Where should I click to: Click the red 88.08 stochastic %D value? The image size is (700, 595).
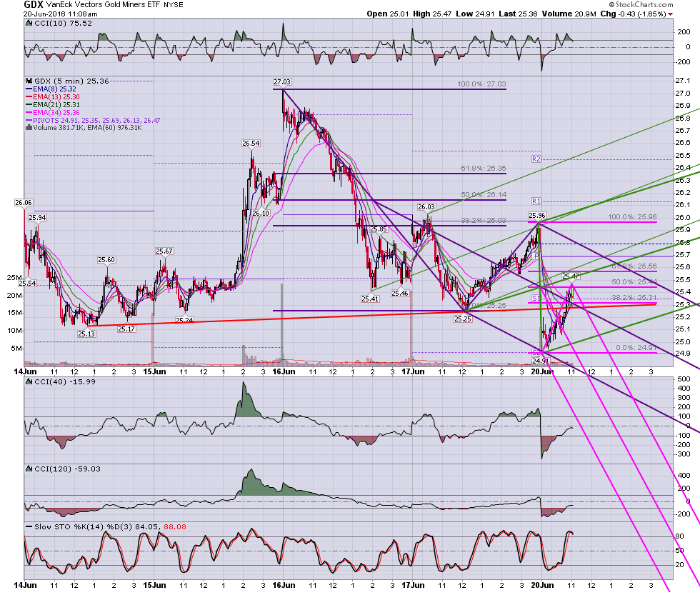175,527
